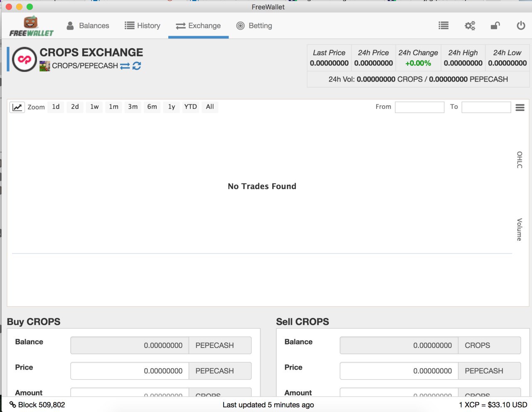Click the CROPS/PEPECASH pair label
532x412 pixels.
[85, 66]
